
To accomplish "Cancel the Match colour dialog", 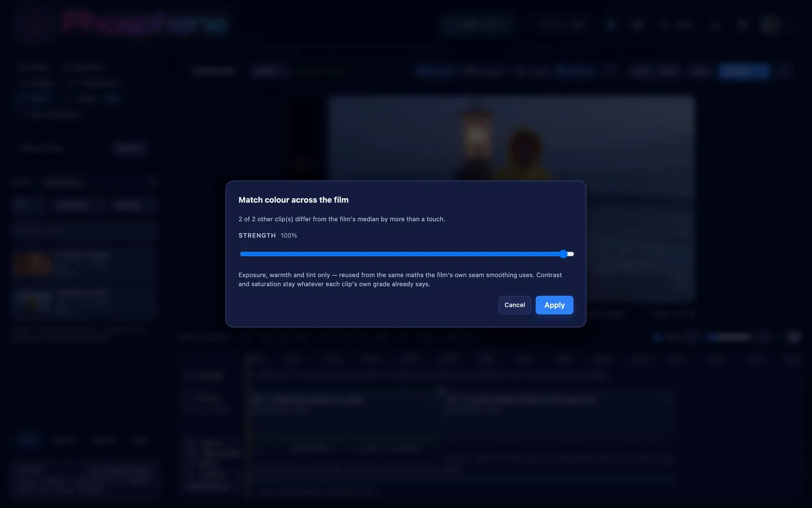I will (515, 305).
